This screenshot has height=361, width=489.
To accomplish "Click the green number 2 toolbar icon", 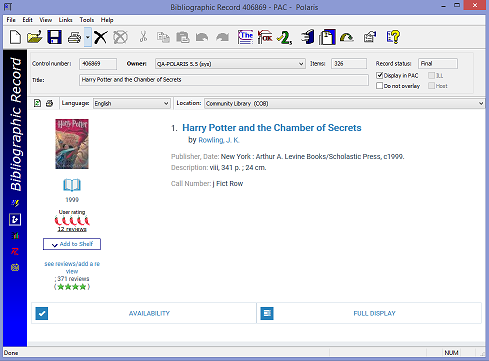I will tap(285, 37).
